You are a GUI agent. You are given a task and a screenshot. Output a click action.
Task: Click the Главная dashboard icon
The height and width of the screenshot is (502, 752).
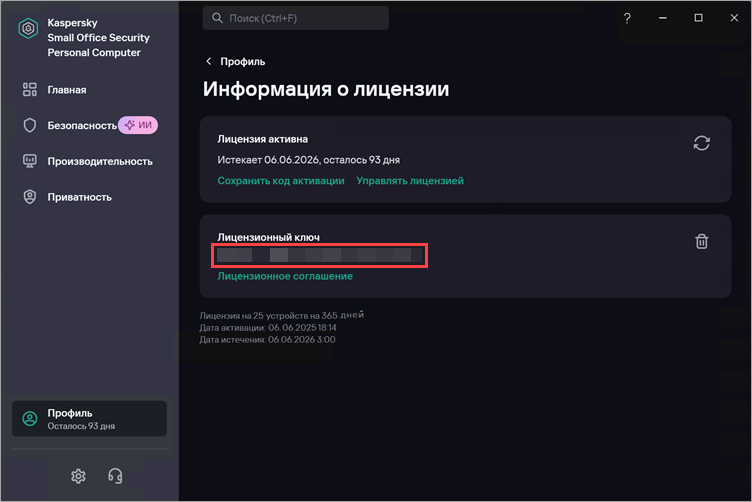click(30, 90)
